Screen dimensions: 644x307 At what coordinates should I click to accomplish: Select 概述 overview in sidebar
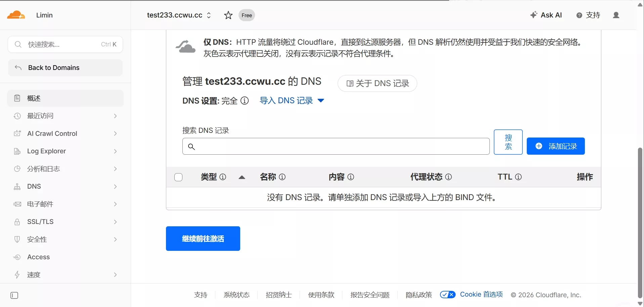(x=65, y=98)
